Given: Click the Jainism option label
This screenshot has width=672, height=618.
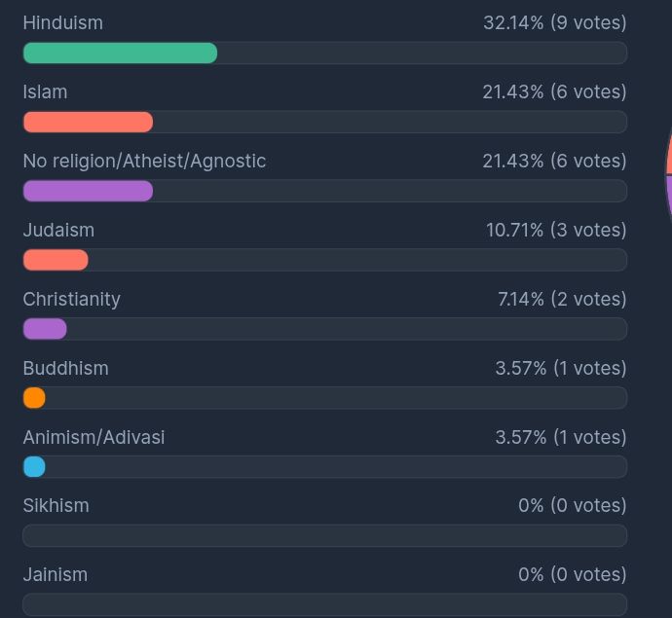Looking at the screenshot, I should point(55,574).
